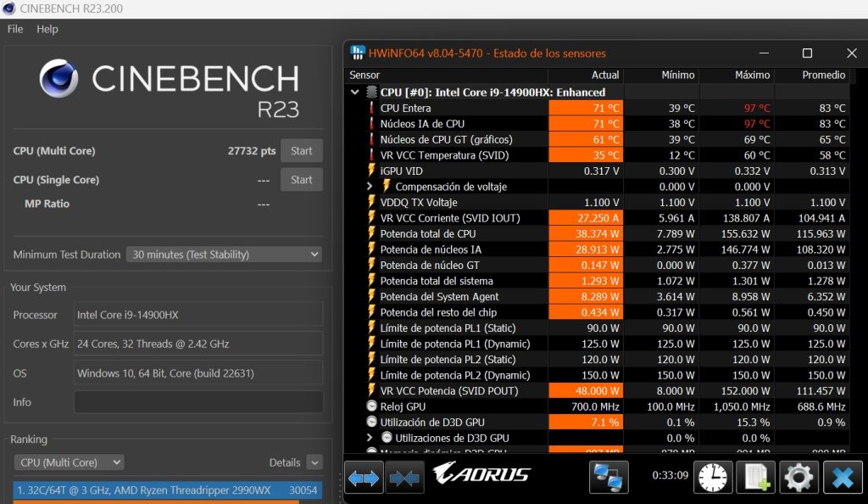868x504 pixels.
Task: Click the 97 °C maximum for CPU Entera
Action: [757, 108]
